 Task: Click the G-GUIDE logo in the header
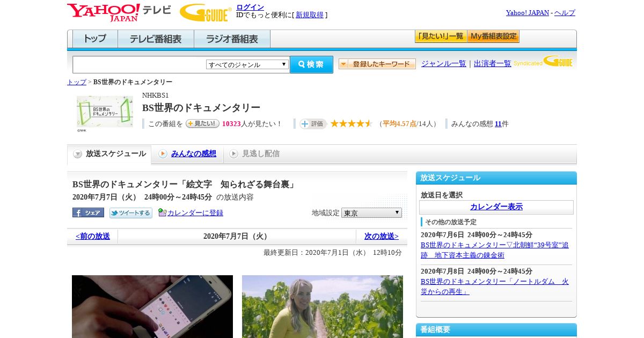[206, 13]
